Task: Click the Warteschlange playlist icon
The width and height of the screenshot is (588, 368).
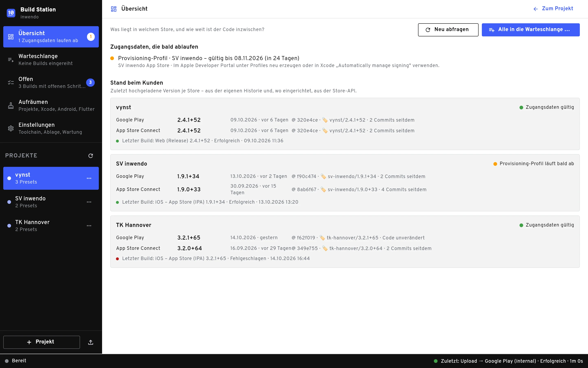Action: click(11, 60)
